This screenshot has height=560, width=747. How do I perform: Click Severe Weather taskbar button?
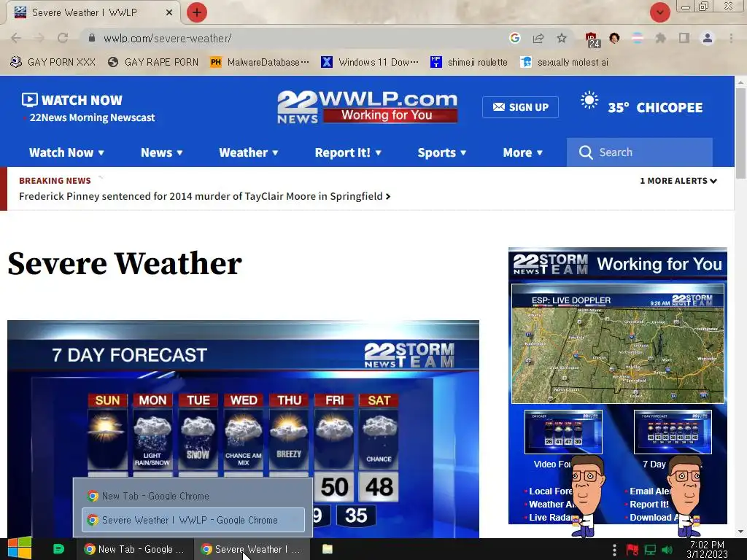(x=252, y=549)
